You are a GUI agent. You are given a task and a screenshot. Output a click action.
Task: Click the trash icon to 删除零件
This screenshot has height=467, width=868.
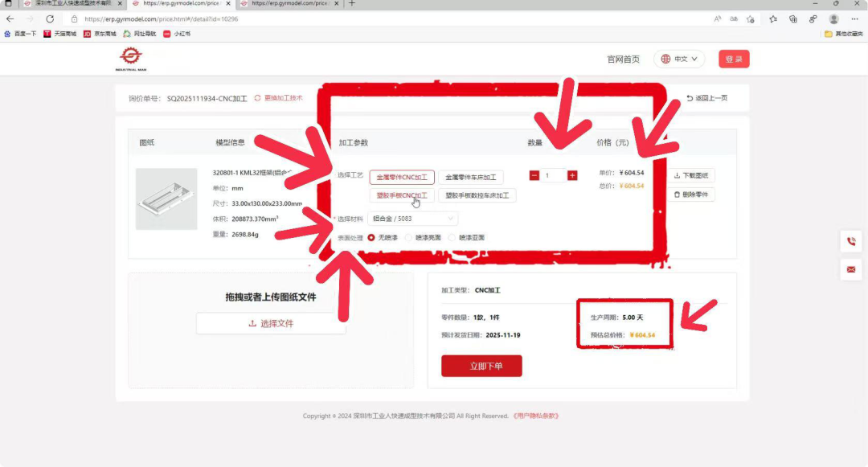[x=678, y=195]
